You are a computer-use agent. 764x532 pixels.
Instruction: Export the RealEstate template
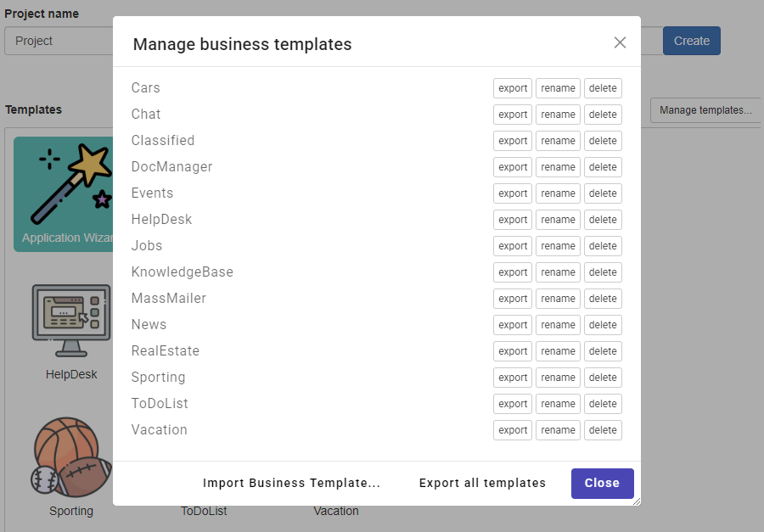(x=513, y=351)
